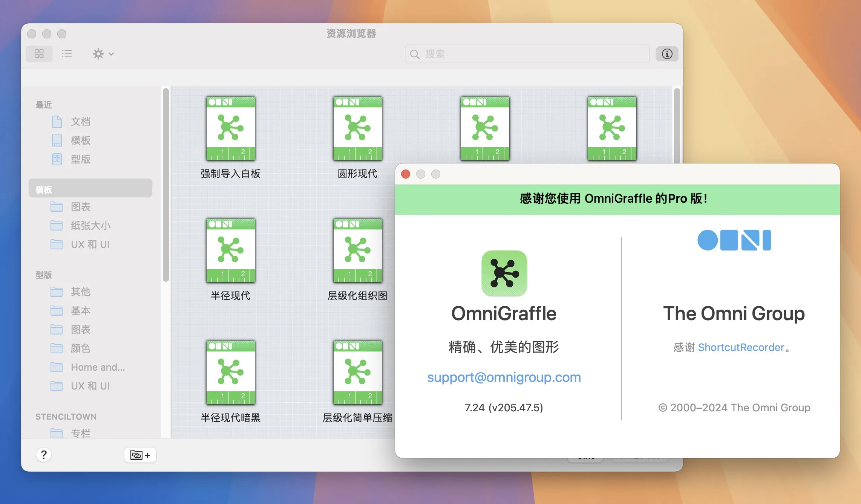Select 文档 in the recent section
This screenshot has height=504, width=861.
point(81,122)
